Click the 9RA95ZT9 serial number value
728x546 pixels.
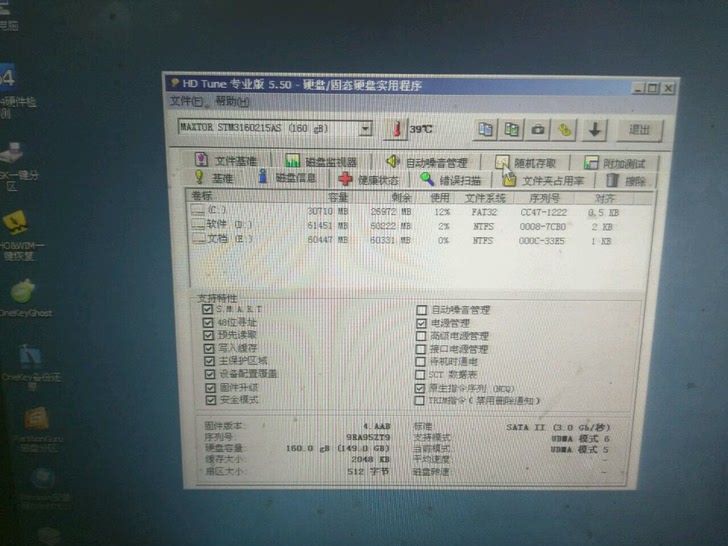point(368,437)
